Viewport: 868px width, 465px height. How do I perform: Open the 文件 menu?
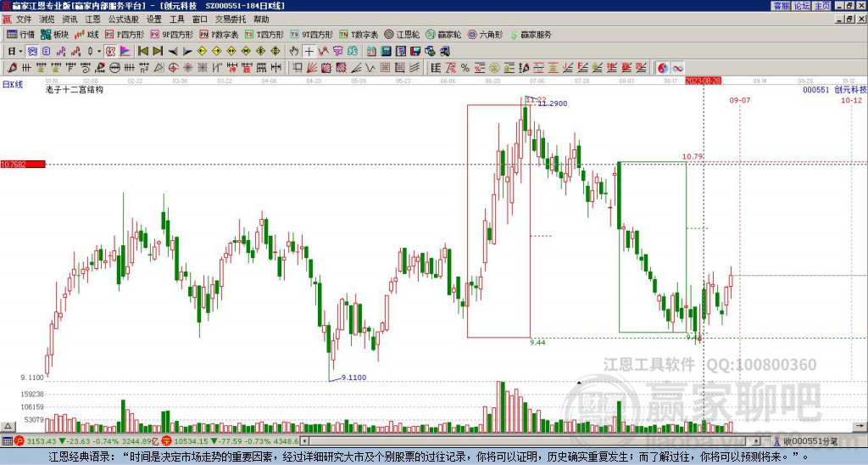(24, 20)
